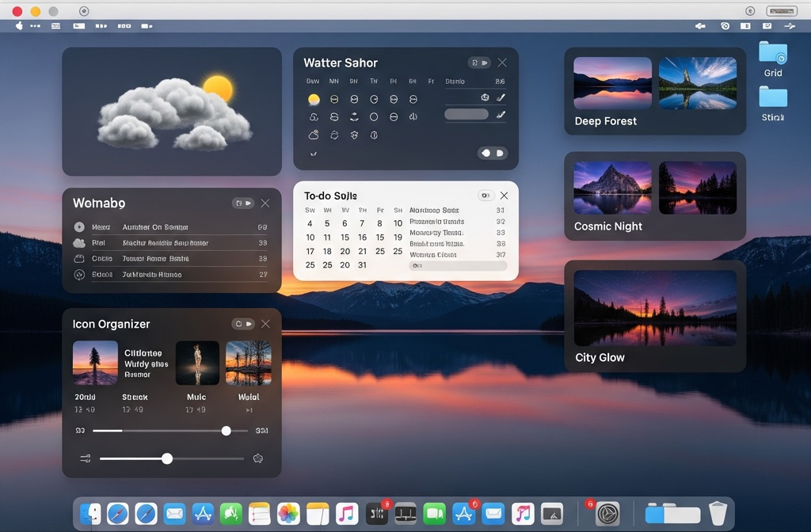The height and width of the screenshot is (532, 811).
Task: Toggle the switch at the bottom of Watter Sahor
Action: (493, 153)
